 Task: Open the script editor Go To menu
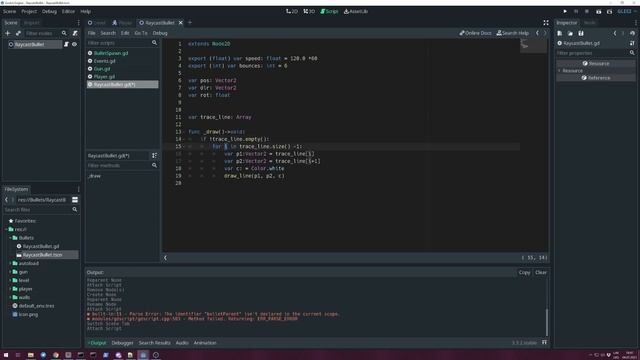click(141, 33)
